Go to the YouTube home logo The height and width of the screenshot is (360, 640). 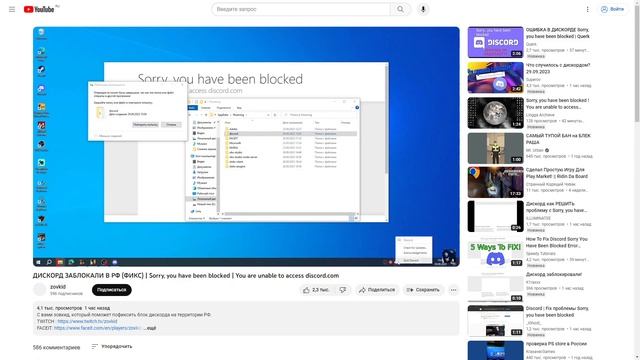click(39, 9)
